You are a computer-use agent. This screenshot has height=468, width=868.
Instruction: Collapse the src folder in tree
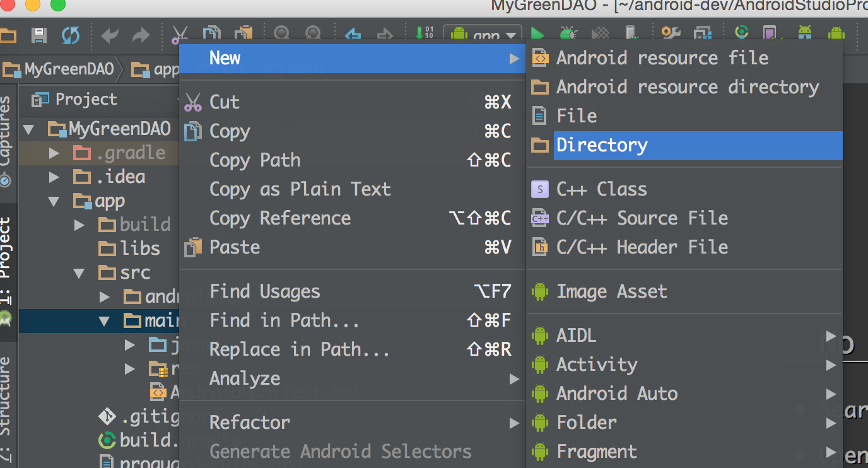click(x=79, y=273)
